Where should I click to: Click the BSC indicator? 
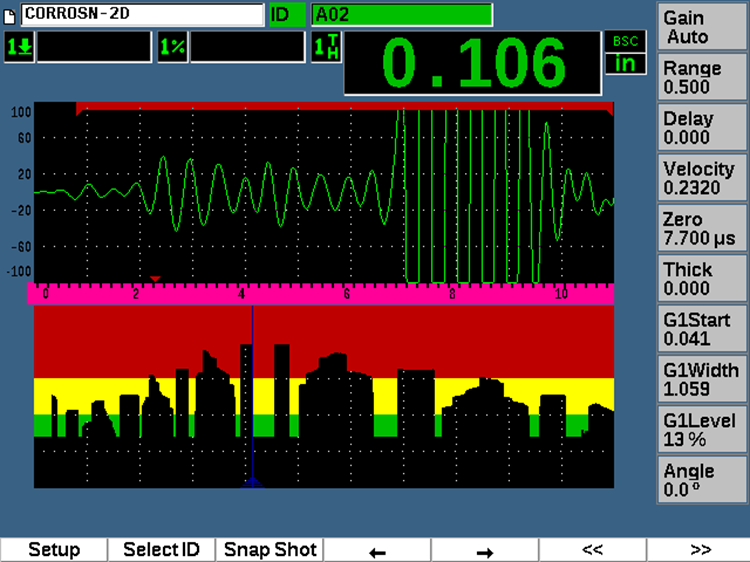pos(626,41)
